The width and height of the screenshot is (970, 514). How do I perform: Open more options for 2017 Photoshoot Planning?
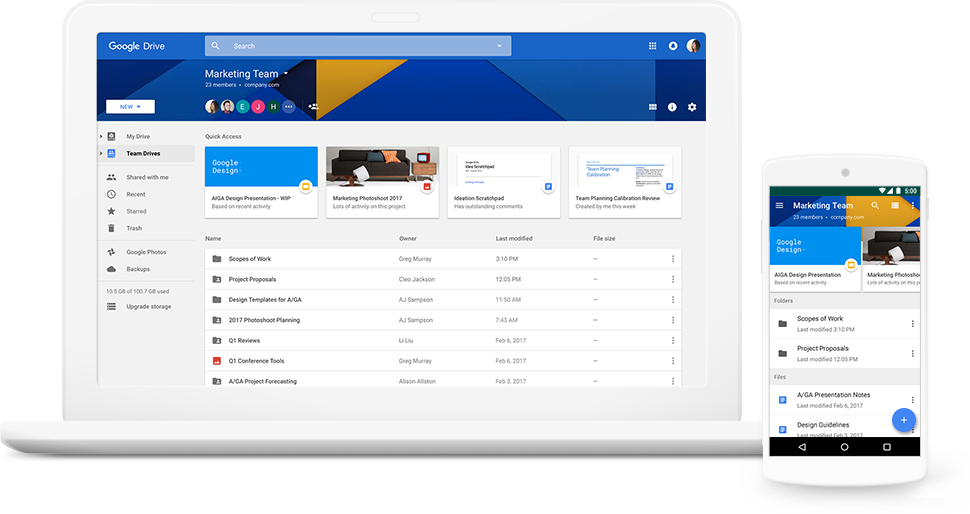pos(672,320)
